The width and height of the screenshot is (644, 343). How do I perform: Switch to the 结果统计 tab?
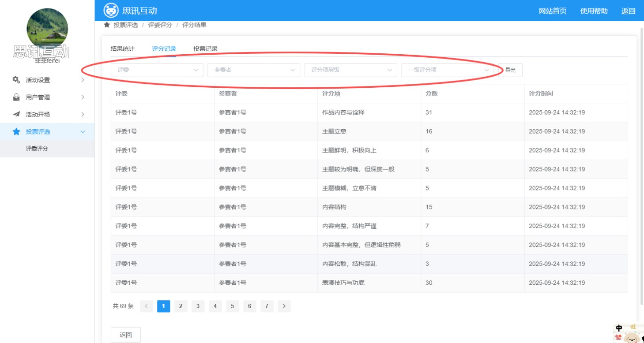click(x=123, y=49)
